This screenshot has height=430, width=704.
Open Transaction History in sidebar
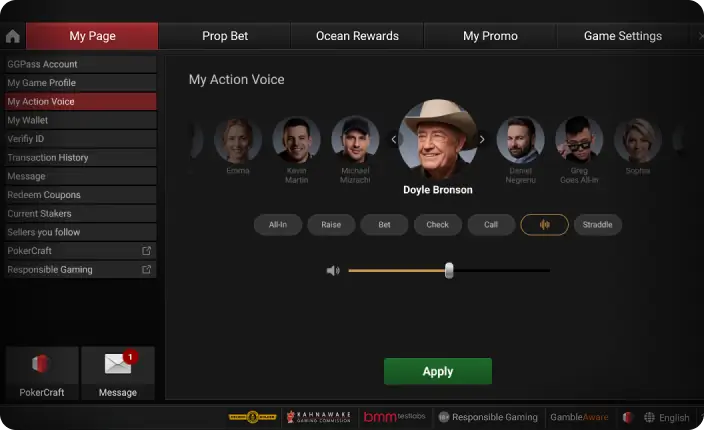click(x=80, y=158)
